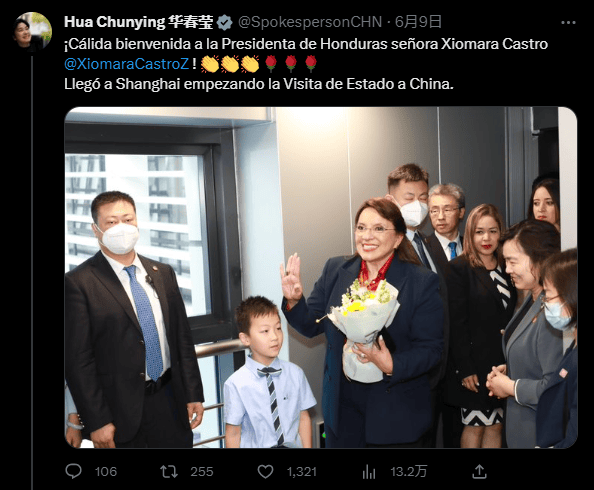Click the 106 replies count
The height and width of the screenshot is (490, 594).
point(106,472)
